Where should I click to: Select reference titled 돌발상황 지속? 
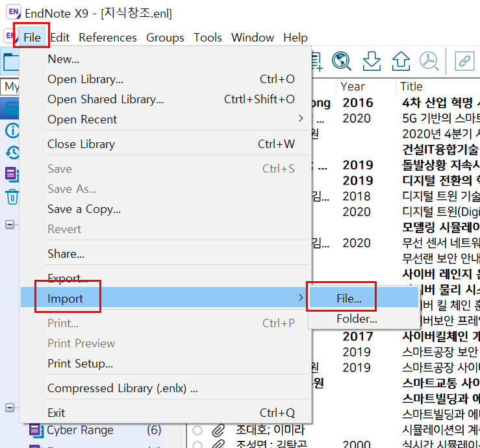pos(441,165)
